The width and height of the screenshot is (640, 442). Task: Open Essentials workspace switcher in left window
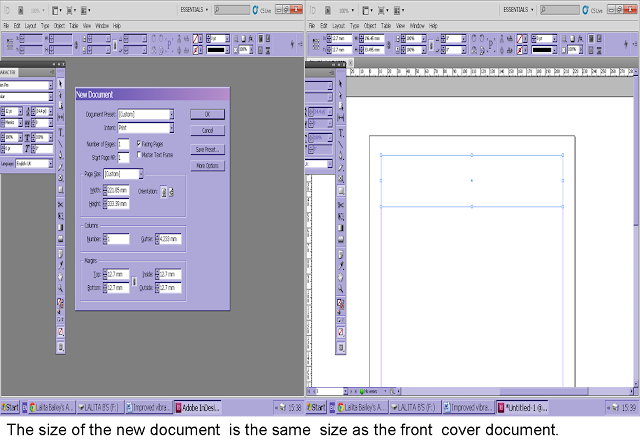(x=194, y=10)
